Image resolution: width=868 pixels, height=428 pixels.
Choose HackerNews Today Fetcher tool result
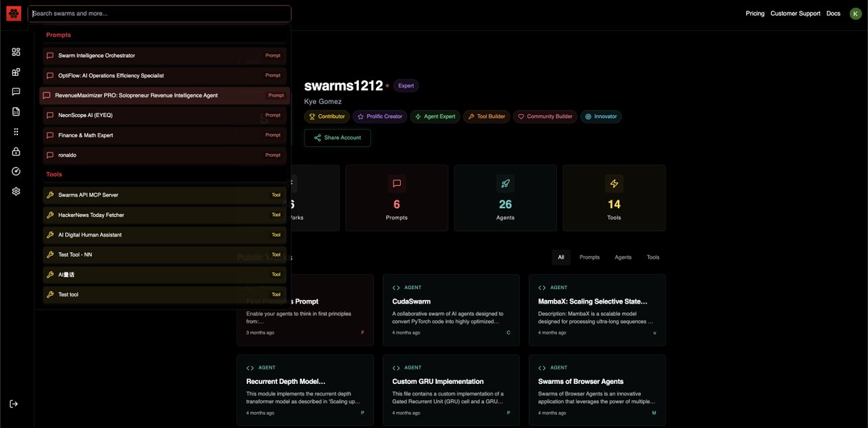coord(164,215)
